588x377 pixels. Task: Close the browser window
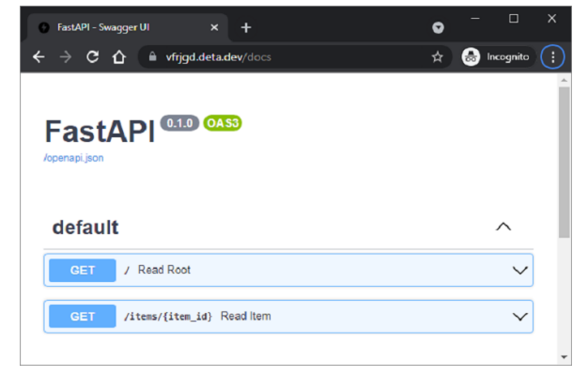(552, 19)
